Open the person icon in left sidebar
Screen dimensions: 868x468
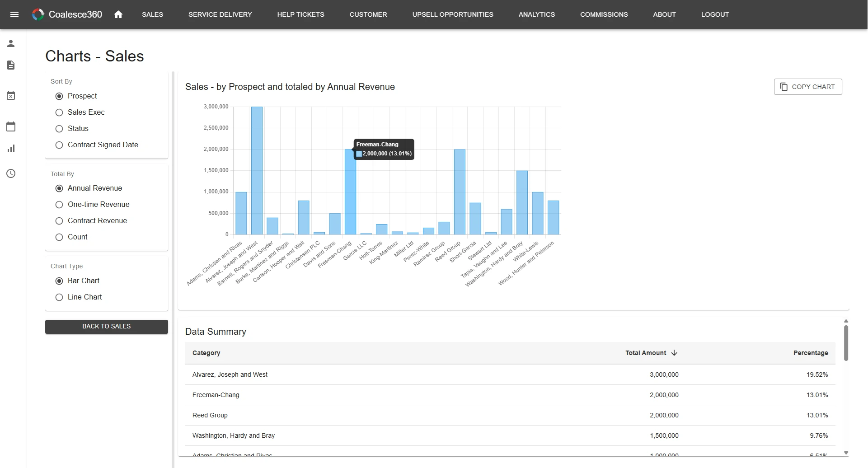(11, 43)
